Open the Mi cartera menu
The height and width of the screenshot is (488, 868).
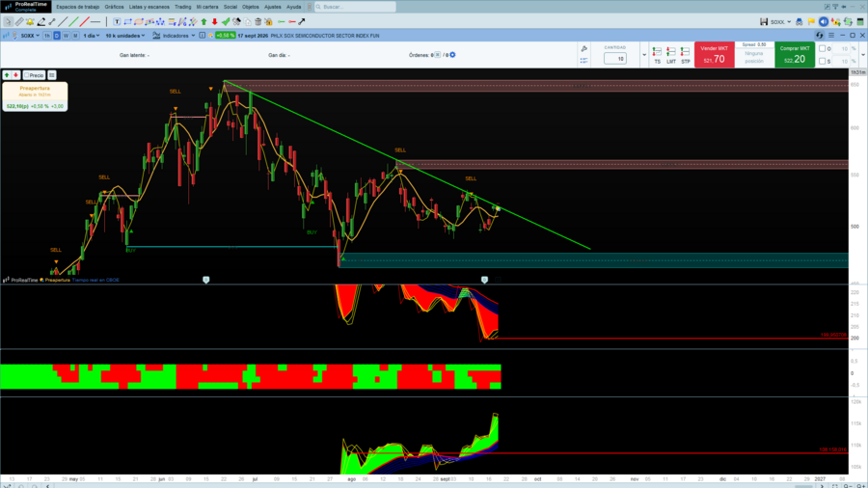207,7
